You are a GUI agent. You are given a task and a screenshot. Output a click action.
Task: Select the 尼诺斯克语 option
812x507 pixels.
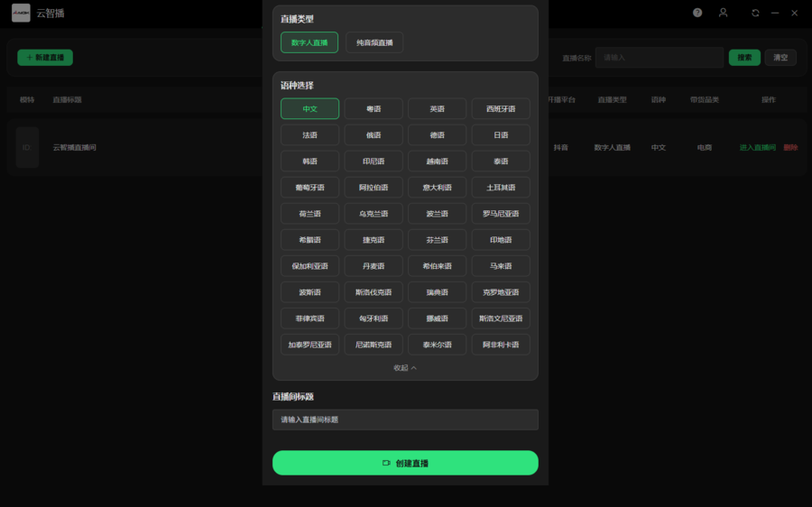(374, 345)
